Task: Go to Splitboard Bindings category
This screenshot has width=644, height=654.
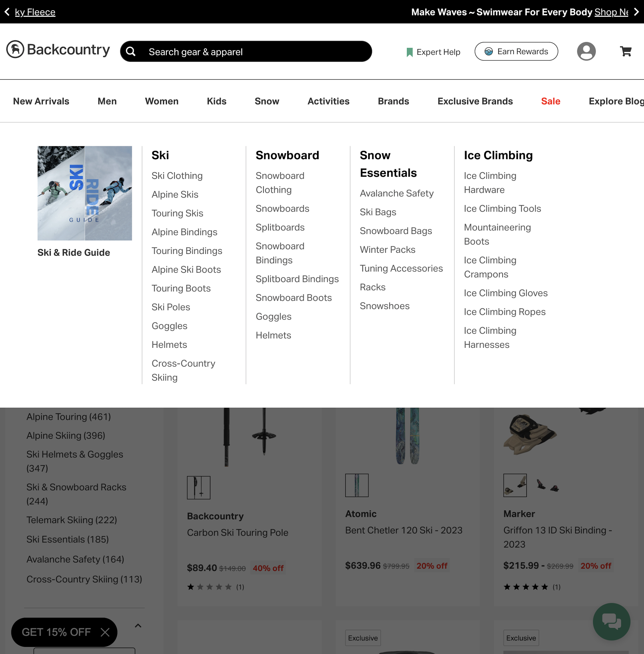Action: point(297,279)
